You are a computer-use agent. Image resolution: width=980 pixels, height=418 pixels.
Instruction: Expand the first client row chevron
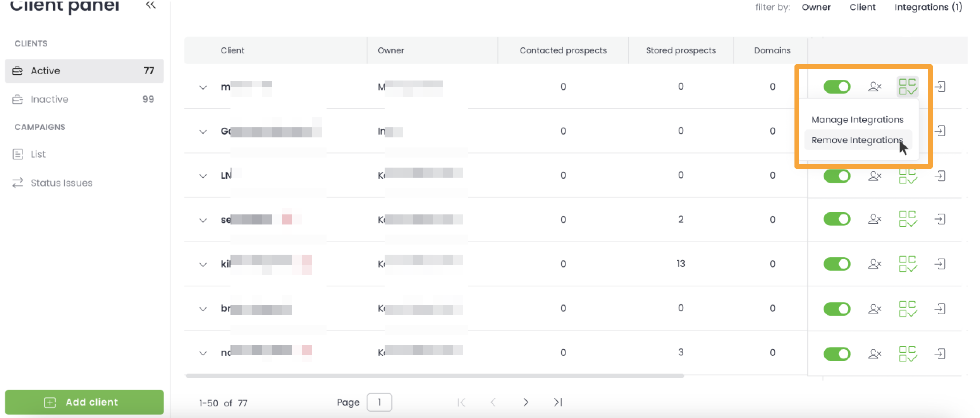(x=203, y=87)
